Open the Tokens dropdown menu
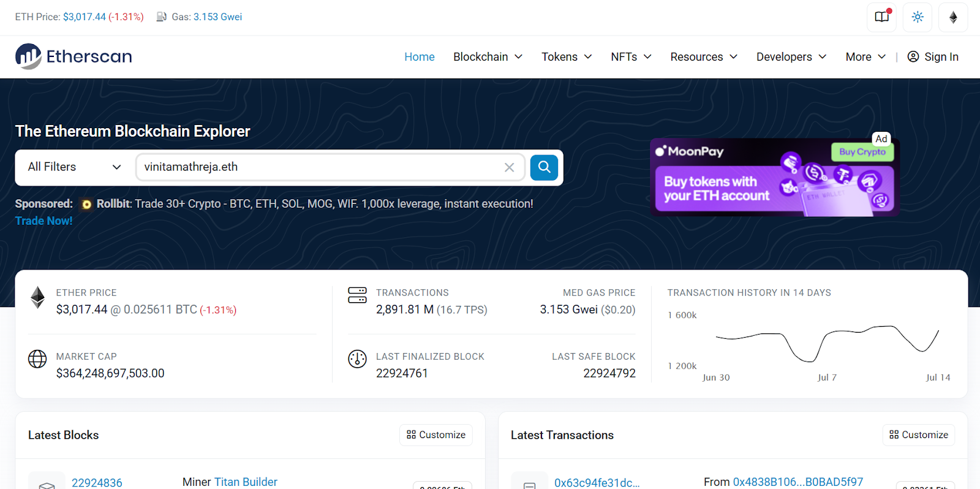 [x=567, y=57]
